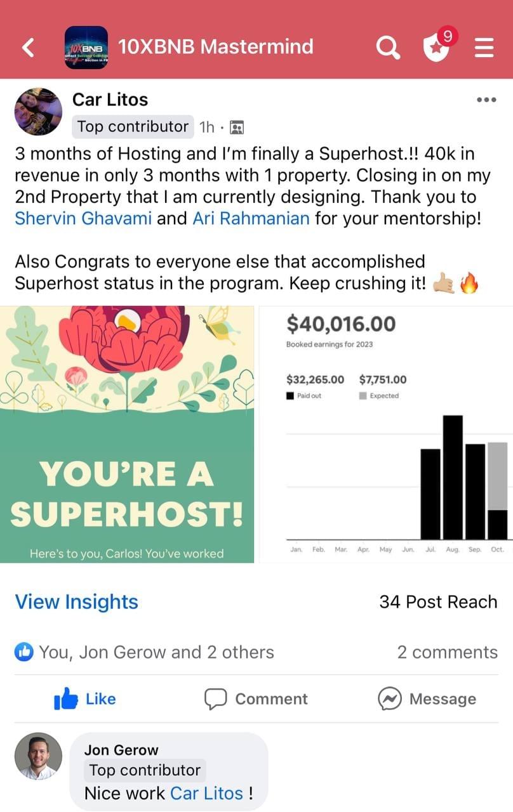Toggle Like on the post

pyautogui.click(x=85, y=699)
